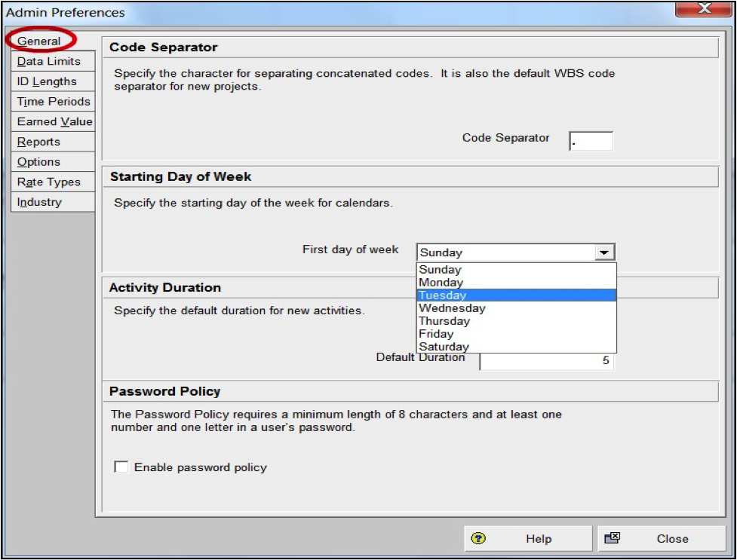737x560 pixels.
Task: Select Thursday in the day list
Action: 517,321
